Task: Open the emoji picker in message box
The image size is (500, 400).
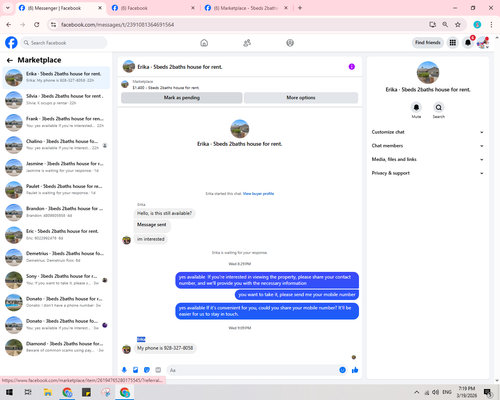Action: click(x=342, y=370)
